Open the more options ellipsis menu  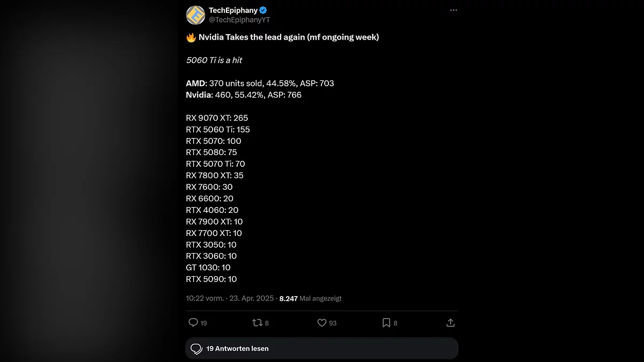(453, 10)
